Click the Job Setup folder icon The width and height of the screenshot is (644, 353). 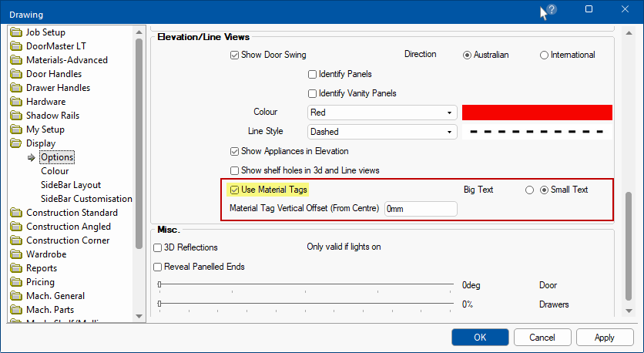click(x=16, y=32)
